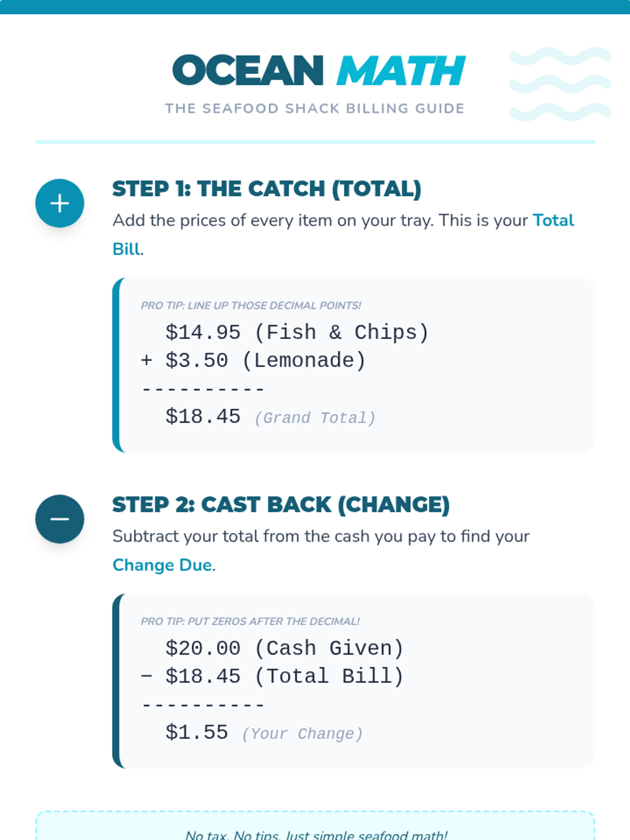The image size is (630, 840).
Task: Click the No tax, No tips footer note
Action: point(316,834)
